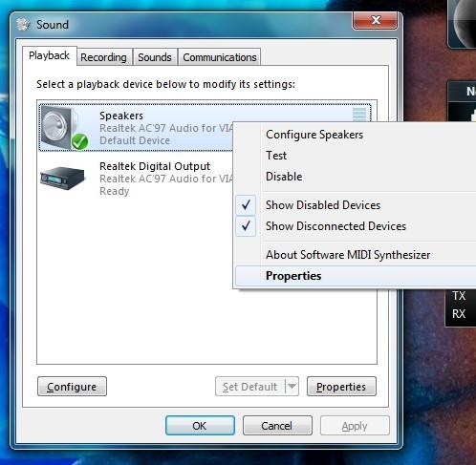Choose Configure Speakers from context menu
Image resolution: width=476 pixels, height=465 pixels.
tap(314, 135)
